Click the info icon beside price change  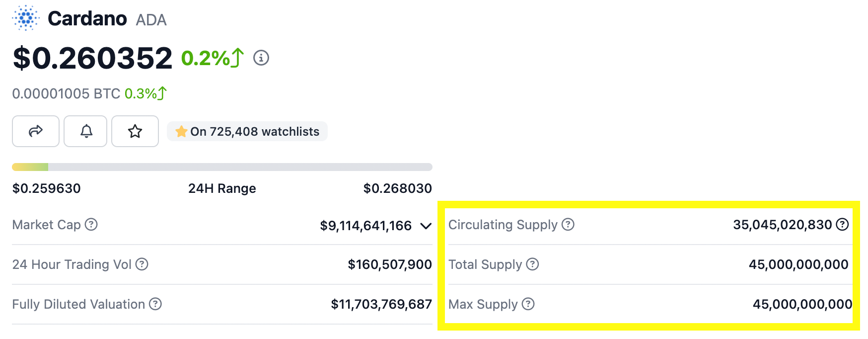[x=261, y=58]
